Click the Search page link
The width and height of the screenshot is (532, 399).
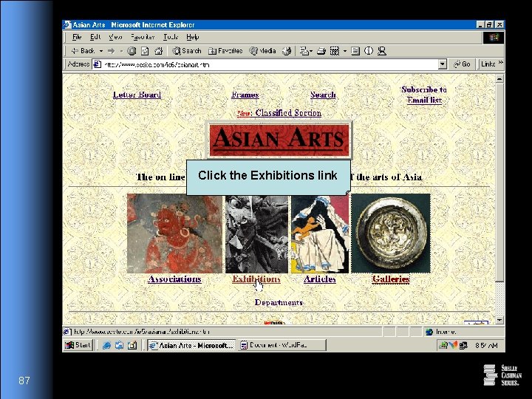click(x=323, y=95)
